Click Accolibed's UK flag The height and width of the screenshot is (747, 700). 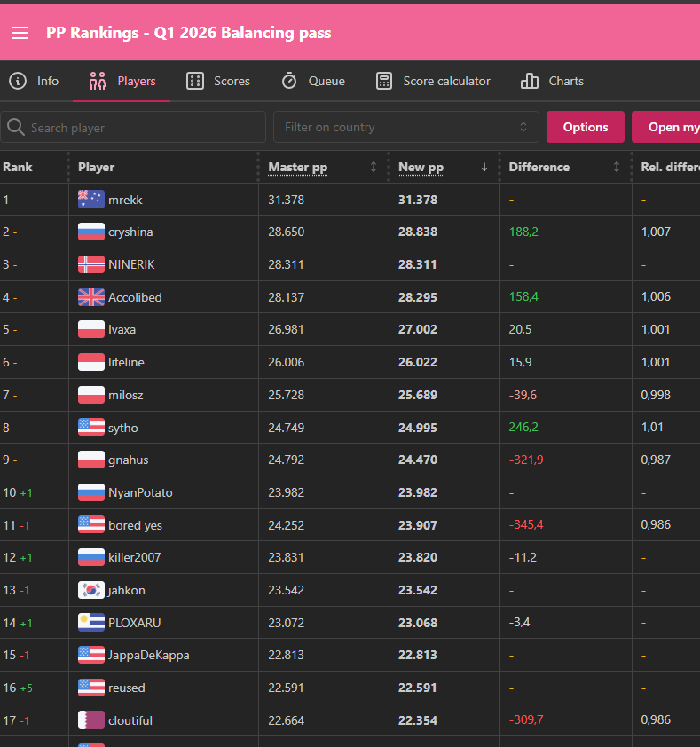point(91,297)
